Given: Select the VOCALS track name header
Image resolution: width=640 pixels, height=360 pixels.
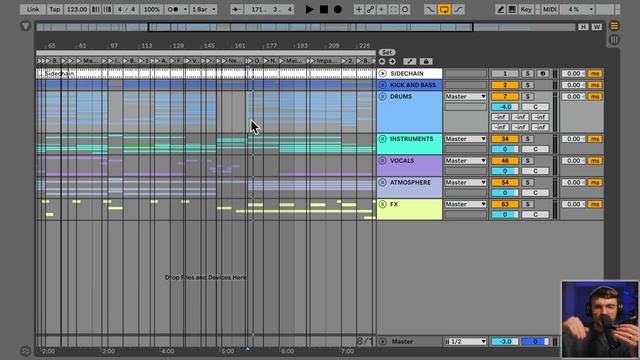Looking at the screenshot, I should click(x=409, y=166).
